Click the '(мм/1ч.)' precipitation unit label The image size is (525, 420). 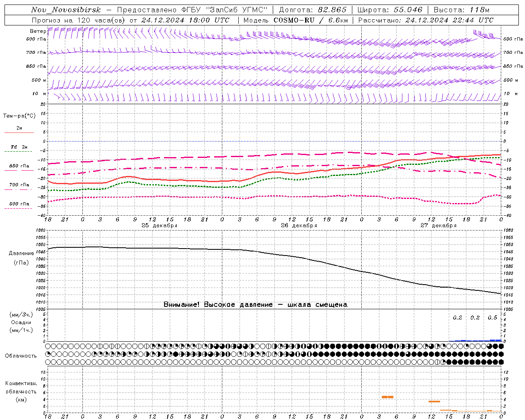click(21, 330)
